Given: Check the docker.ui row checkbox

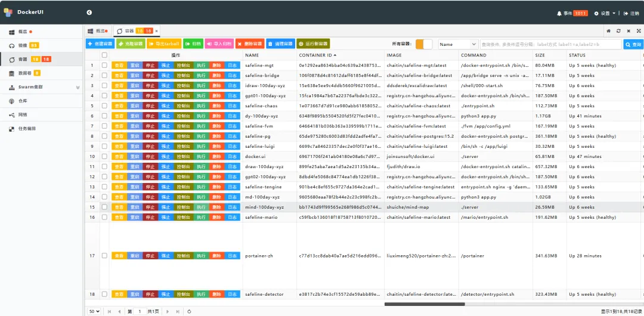Looking at the screenshot, I should pos(104,157).
